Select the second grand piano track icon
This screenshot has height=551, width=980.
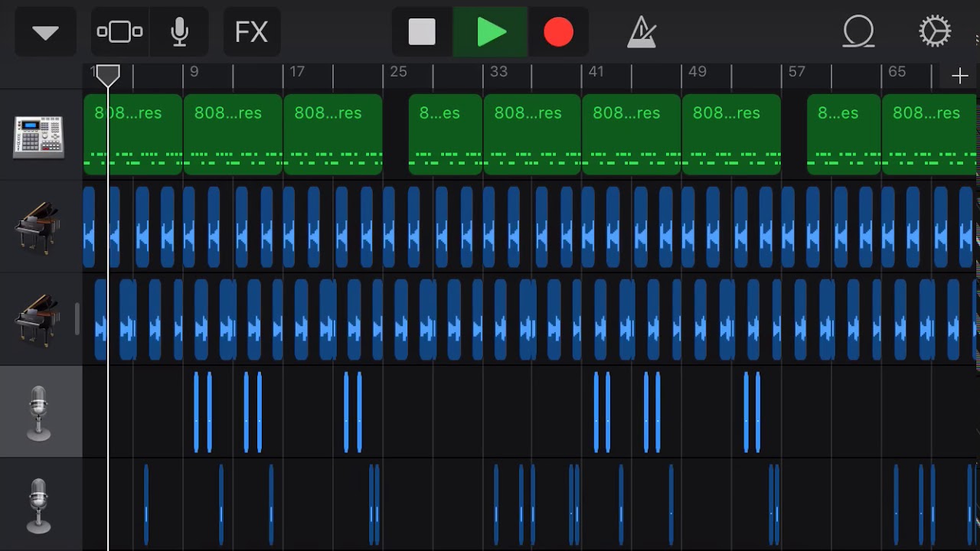(x=38, y=319)
